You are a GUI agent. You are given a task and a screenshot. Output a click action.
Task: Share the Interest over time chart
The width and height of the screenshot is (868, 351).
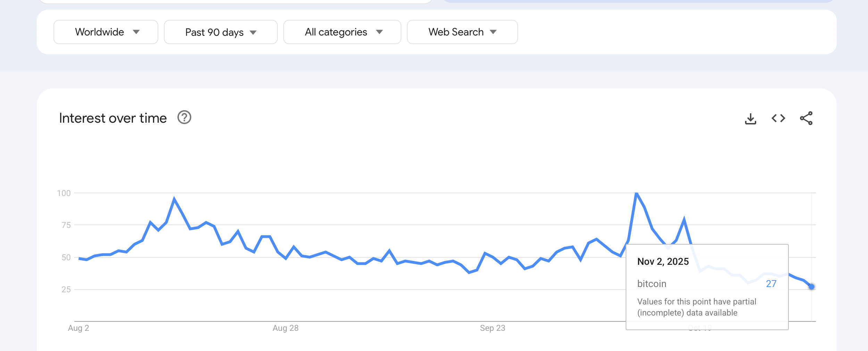point(807,118)
